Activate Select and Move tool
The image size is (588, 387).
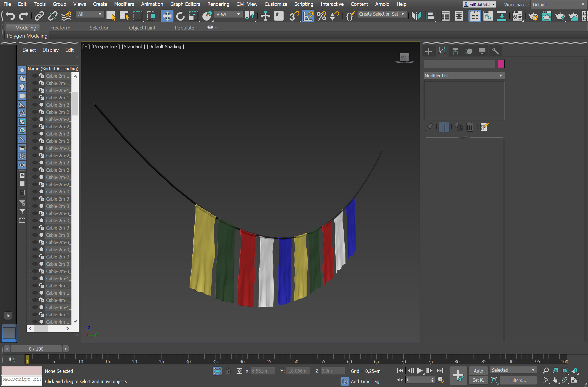tap(167, 16)
